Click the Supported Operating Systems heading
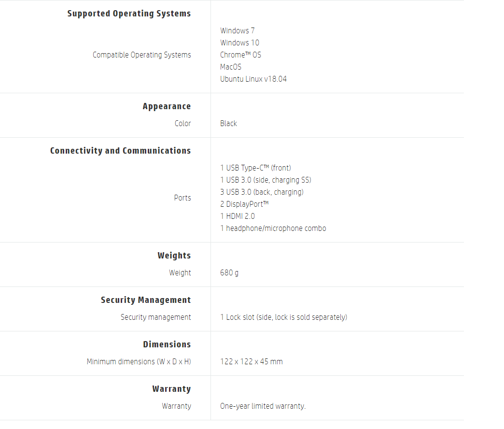This screenshot has width=504, height=429. 129,14
